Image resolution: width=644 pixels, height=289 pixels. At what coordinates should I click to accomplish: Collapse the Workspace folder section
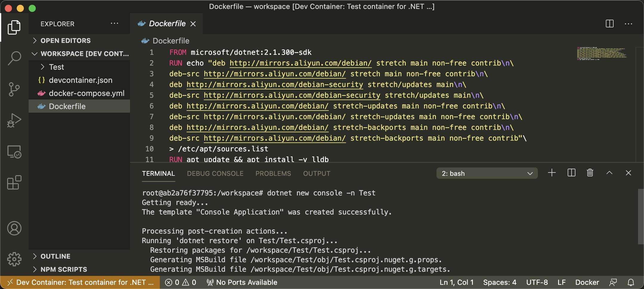pyautogui.click(x=79, y=54)
